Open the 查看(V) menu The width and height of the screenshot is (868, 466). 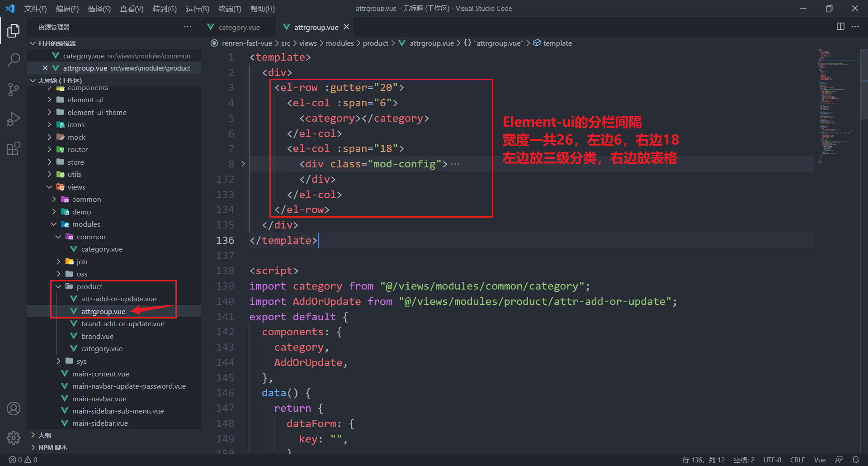click(132, 9)
